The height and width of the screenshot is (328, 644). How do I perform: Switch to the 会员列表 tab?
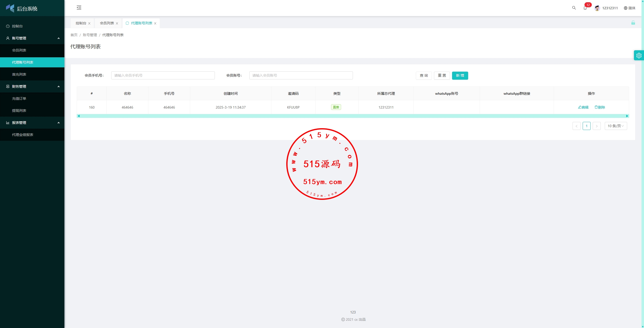tap(107, 23)
